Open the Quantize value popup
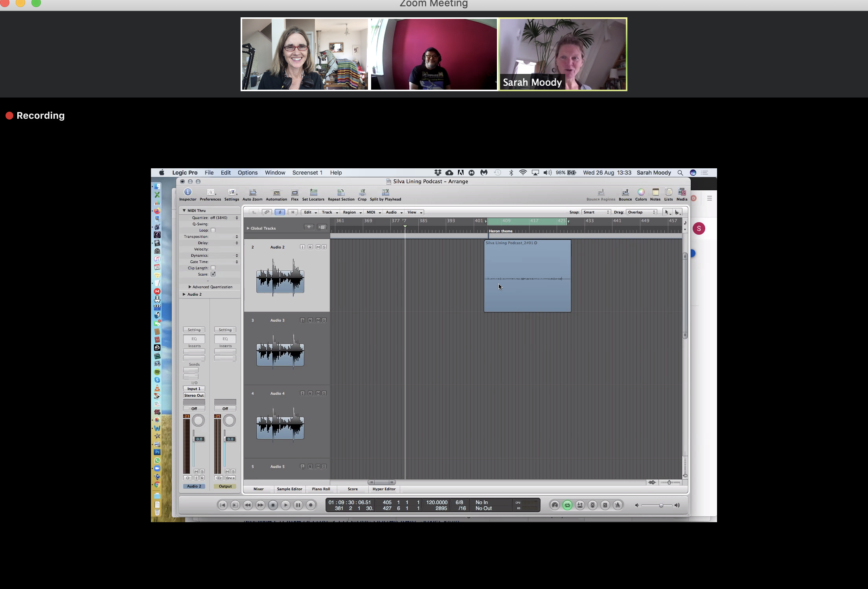The width and height of the screenshot is (868, 589). pos(224,218)
